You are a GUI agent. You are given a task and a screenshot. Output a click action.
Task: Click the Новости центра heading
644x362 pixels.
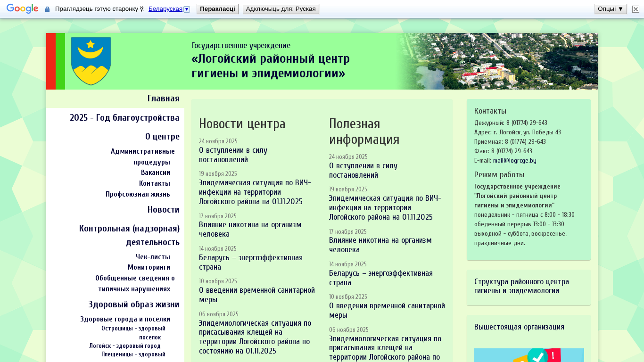pyautogui.click(x=242, y=123)
